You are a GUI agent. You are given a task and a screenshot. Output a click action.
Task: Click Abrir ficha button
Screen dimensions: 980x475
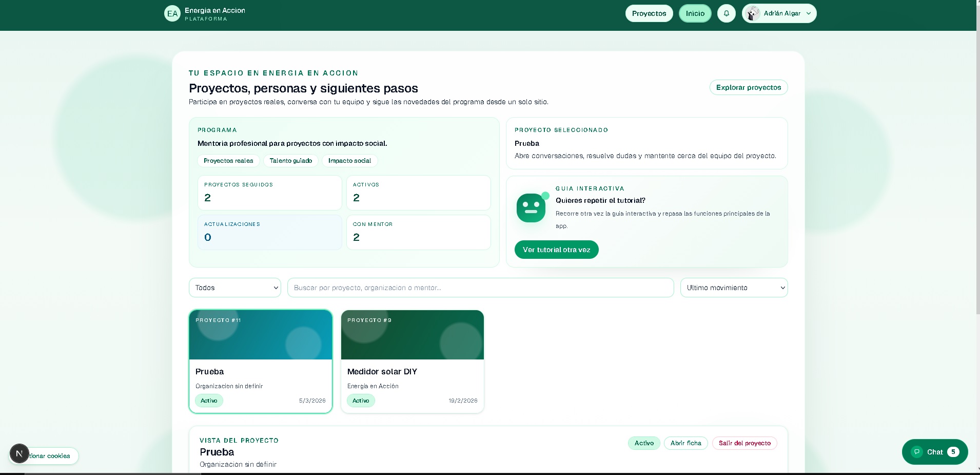[x=685, y=443]
